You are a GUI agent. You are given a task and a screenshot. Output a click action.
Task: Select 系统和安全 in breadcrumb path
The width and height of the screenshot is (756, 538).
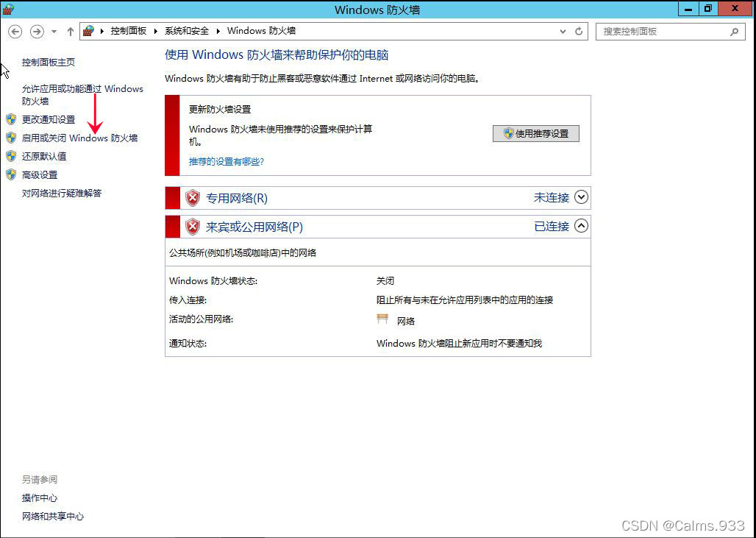[187, 31]
